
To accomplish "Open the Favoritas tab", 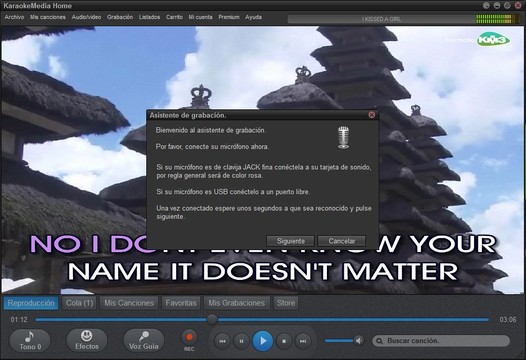I will coord(181,303).
